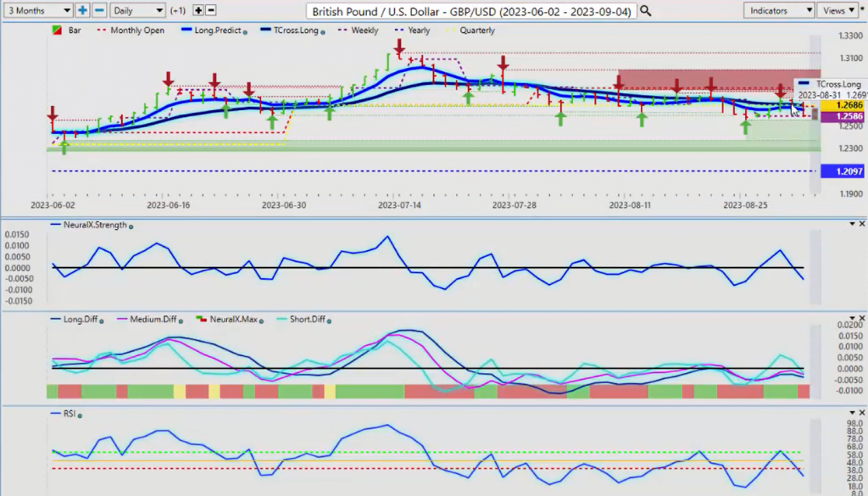Select the NeuralX.Max indicator label
Screen dimensions: 868x496
233,320
